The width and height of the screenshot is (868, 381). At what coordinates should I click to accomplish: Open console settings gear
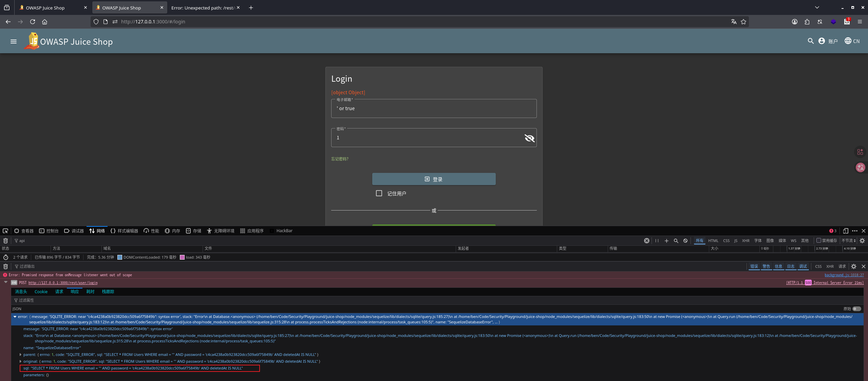(x=854, y=266)
